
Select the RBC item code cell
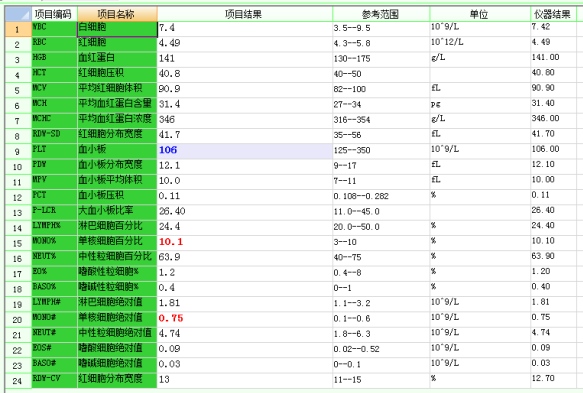pyautogui.click(x=54, y=45)
